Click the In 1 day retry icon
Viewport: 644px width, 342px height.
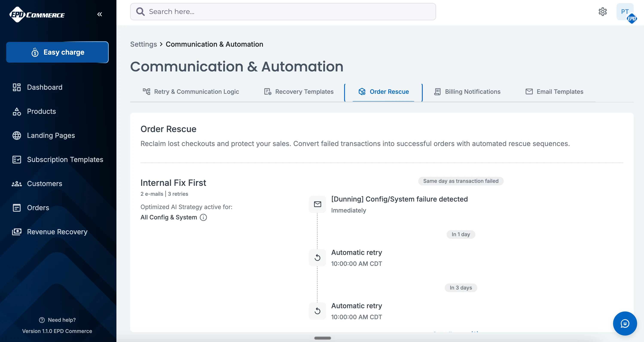tap(317, 258)
